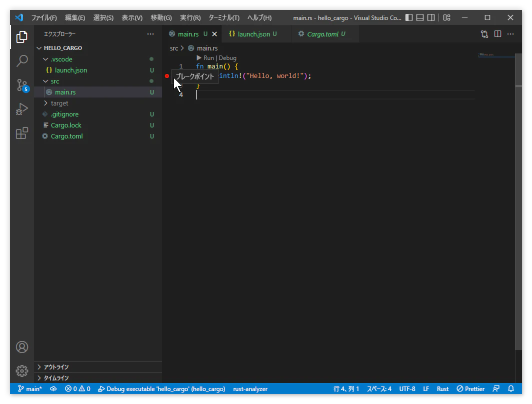The width and height of the screenshot is (532, 404).
Task: Expand the タイムライン section
Action: 98,378
